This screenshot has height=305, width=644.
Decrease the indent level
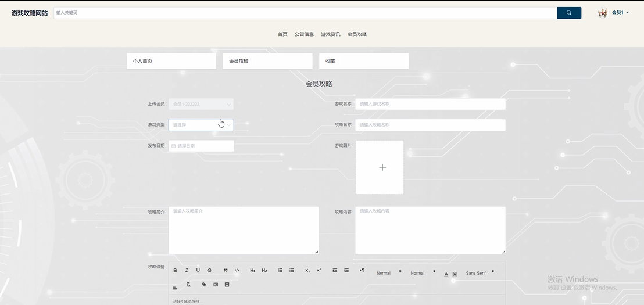click(335, 270)
